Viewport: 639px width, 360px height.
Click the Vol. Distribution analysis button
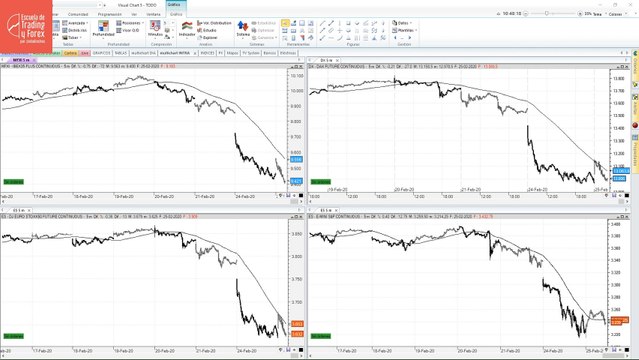(214, 23)
